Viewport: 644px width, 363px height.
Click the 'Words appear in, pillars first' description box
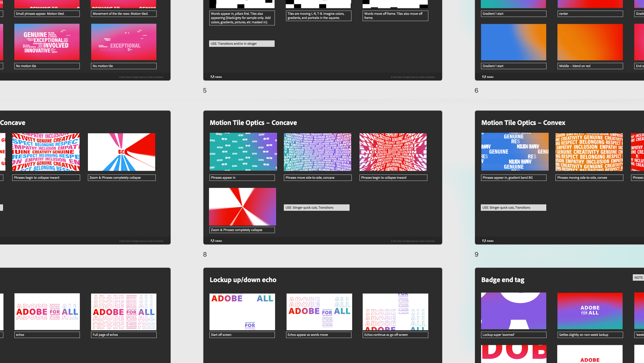point(242,18)
